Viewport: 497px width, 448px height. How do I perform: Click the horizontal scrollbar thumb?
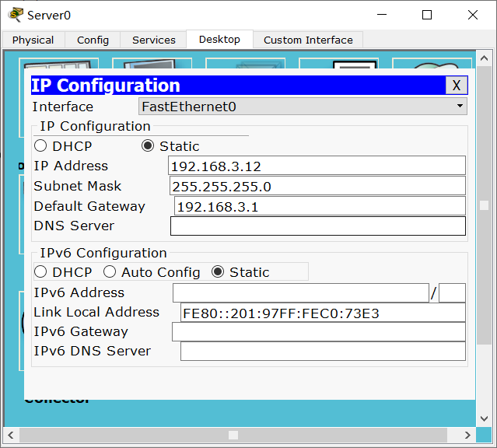(233, 435)
